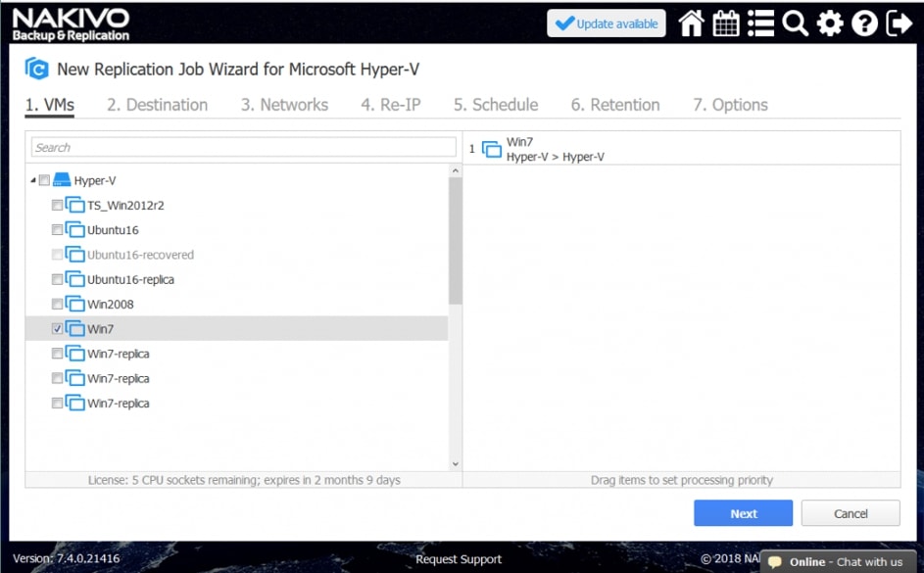Image resolution: width=924 pixels, height=573 pixels.
Task: Click the scroll down arrow in VM list
Action: [x=455, y=463]
